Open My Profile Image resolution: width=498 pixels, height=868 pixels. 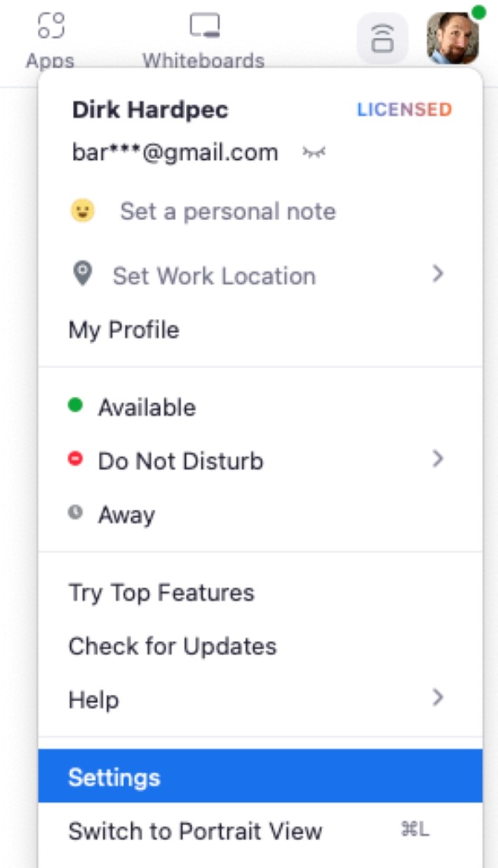(123, 329)
